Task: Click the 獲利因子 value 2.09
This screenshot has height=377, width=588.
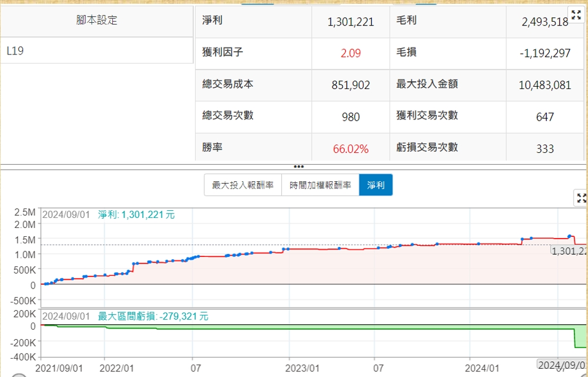Action: pyautogui.click(x=351, y=53)
